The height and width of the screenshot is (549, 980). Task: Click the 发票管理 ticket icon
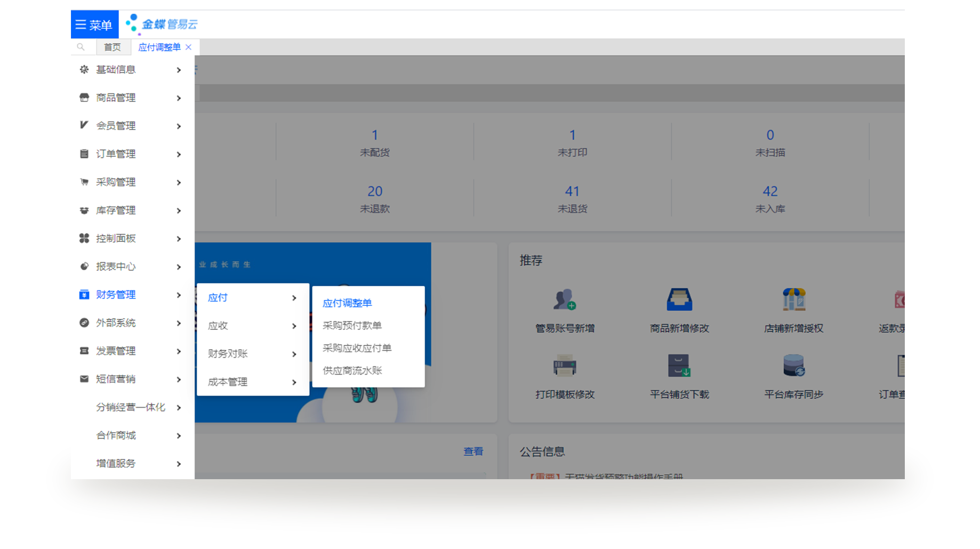[x=84, y=351]
